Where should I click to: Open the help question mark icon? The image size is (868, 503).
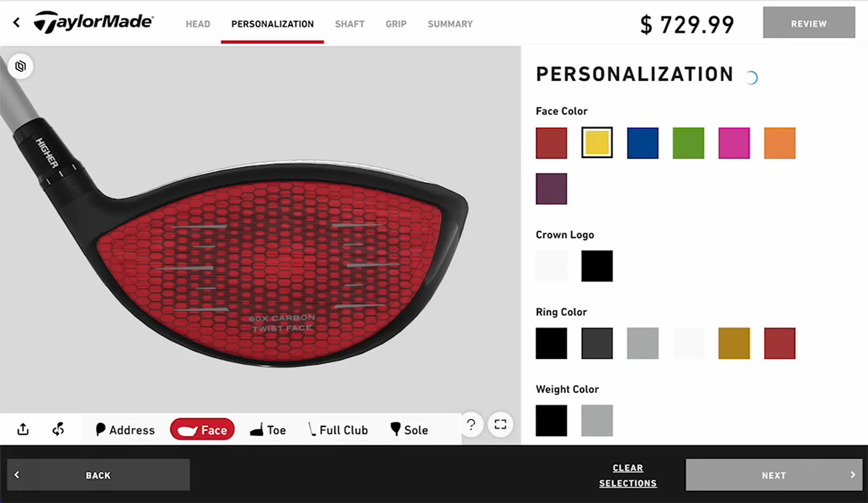point(471,424)
